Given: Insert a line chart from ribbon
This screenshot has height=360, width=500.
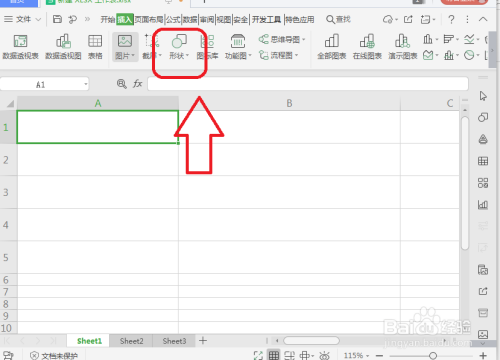Looking at the screenshot, I should 472,39.
